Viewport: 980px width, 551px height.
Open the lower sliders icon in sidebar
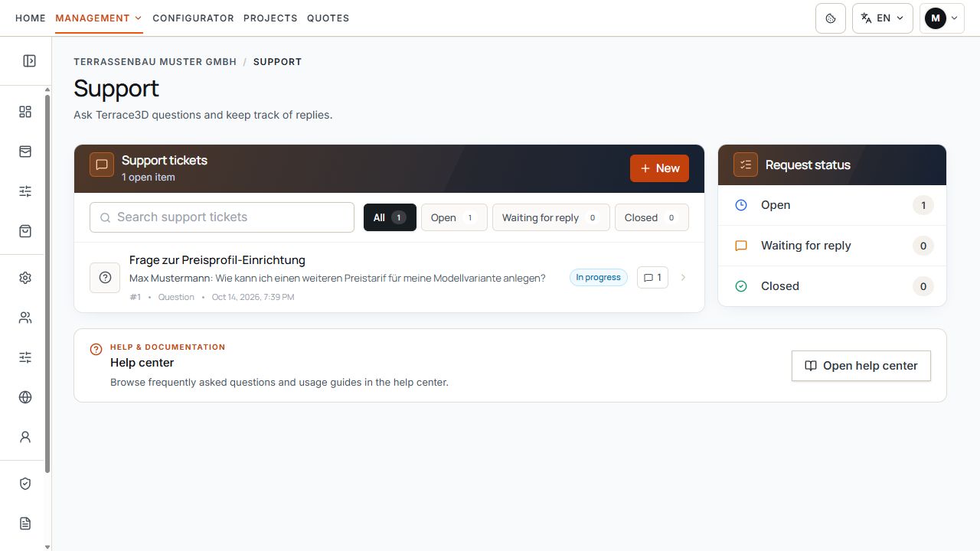coord(25,357)
